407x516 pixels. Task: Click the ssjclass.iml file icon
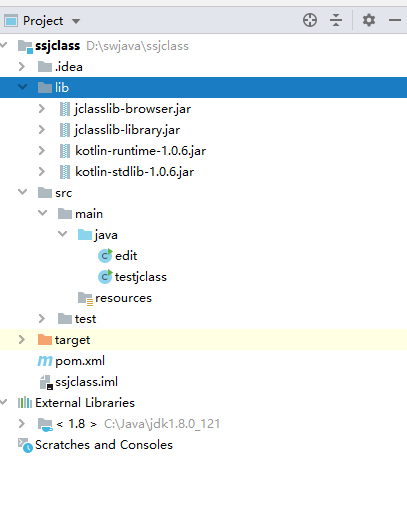click(x=46, y=382)
